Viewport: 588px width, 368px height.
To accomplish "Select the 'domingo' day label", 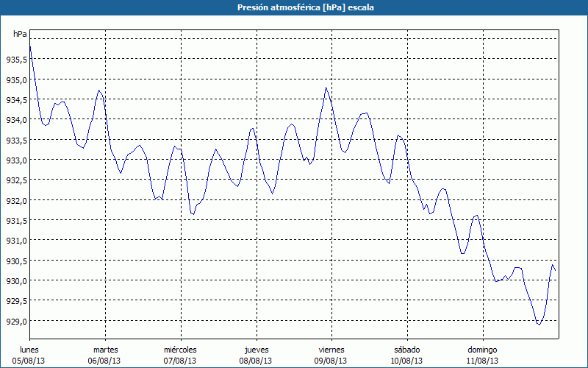I will coord(482,350).
